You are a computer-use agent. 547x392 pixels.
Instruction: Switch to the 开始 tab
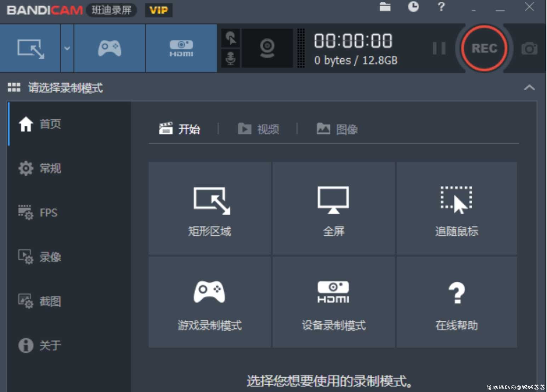point(180,129)
